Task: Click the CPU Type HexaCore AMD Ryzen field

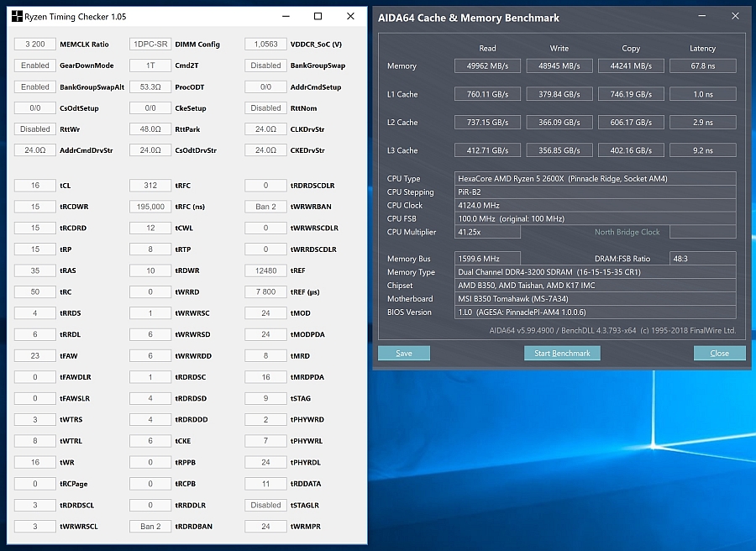Action: 595,179
